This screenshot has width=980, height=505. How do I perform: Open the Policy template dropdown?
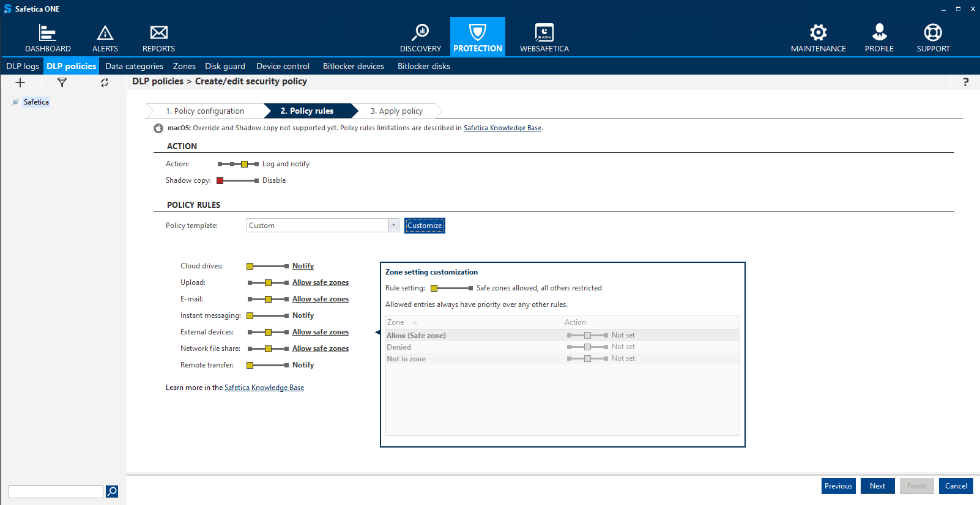[x=394, y=225]
